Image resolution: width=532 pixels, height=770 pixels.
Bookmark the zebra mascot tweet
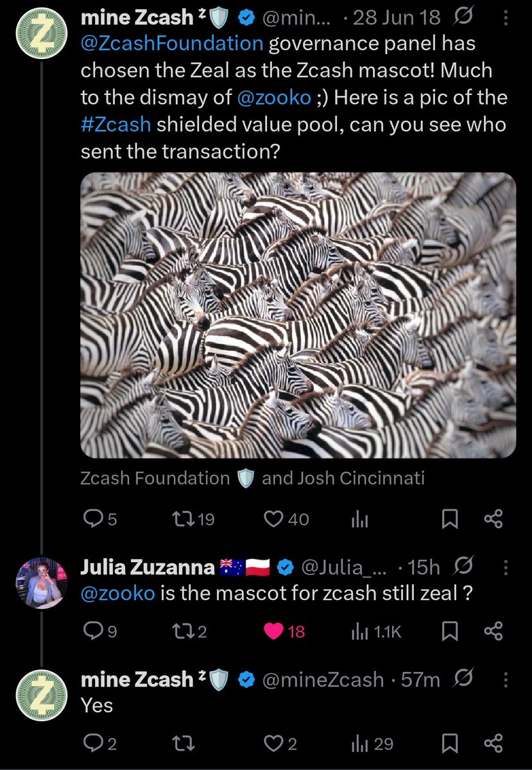[451, 518]
